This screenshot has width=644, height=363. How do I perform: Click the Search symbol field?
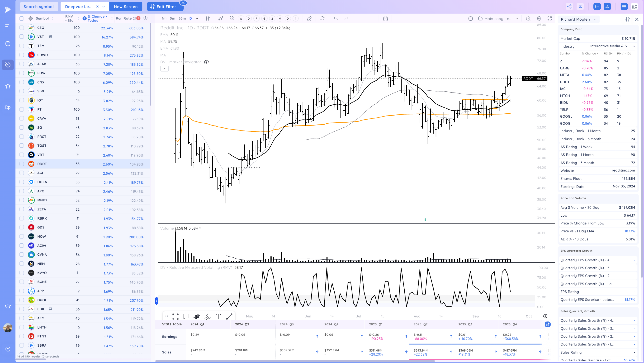point(39,7)
